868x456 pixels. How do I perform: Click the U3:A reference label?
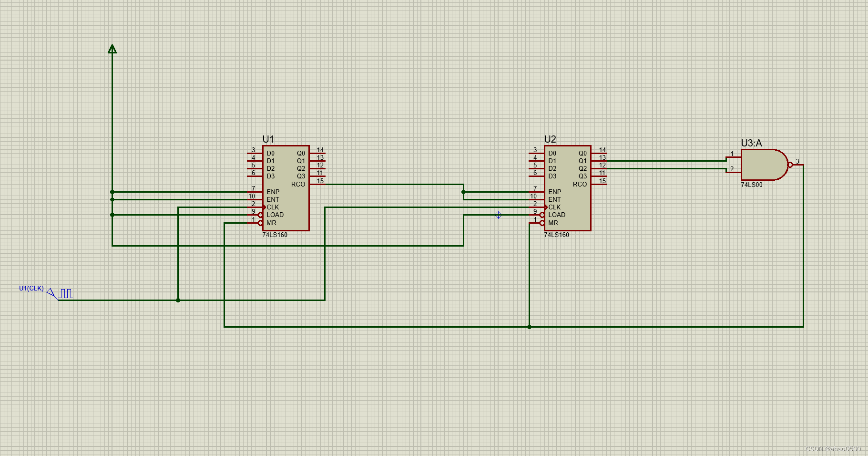coord(751,143)
